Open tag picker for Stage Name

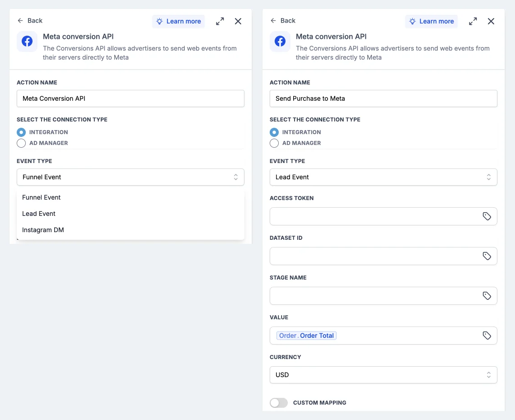point(487,296)
